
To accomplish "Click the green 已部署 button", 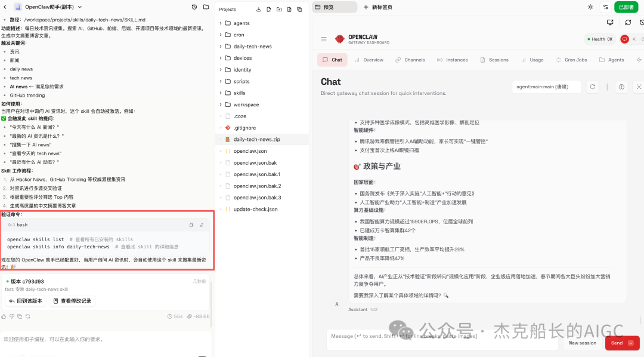I will 626,7.
